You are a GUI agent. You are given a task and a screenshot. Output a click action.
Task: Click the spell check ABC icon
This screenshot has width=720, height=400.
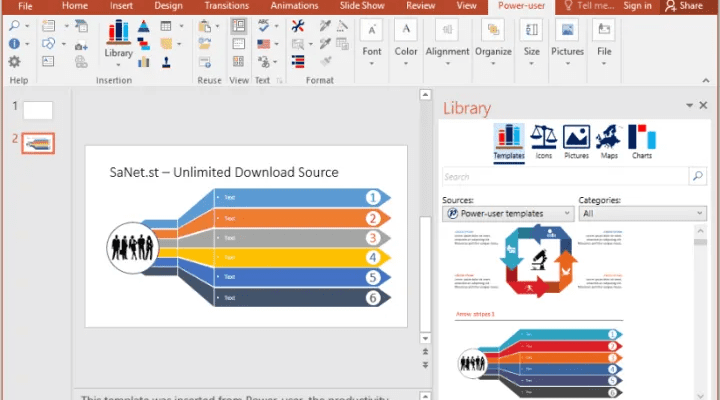tap(264, 26)
